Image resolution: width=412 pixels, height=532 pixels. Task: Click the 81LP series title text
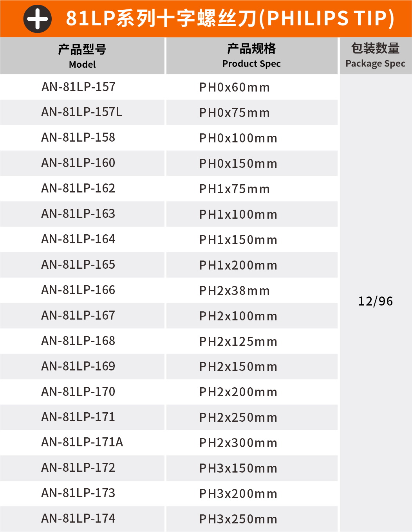[x=230, y=18]
